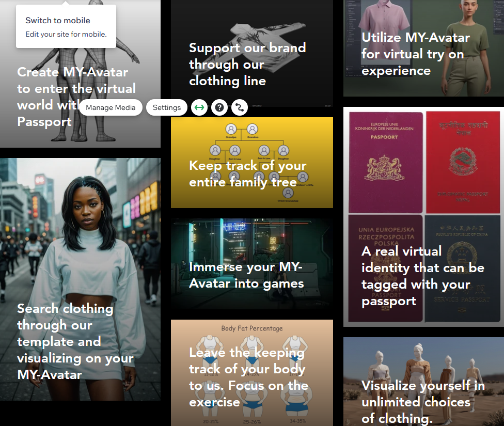Click the 'Keep track of your' caption text

click(247, 166)
